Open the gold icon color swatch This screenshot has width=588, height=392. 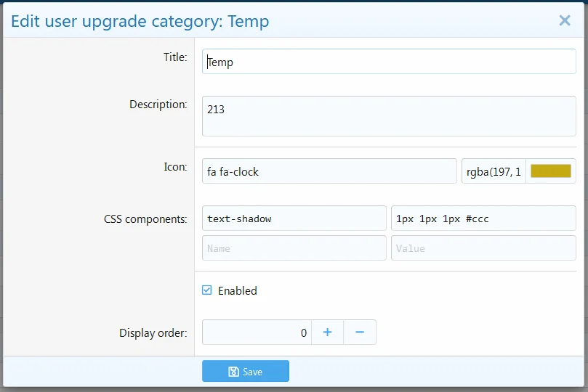pyautogui.click(x=550, y=171)
